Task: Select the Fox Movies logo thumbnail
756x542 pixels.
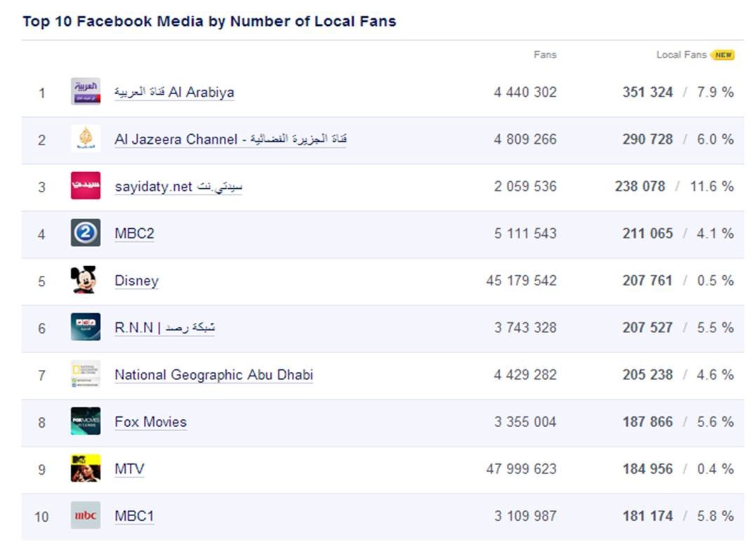Action: pyautogui.click(x=86, y=421)
